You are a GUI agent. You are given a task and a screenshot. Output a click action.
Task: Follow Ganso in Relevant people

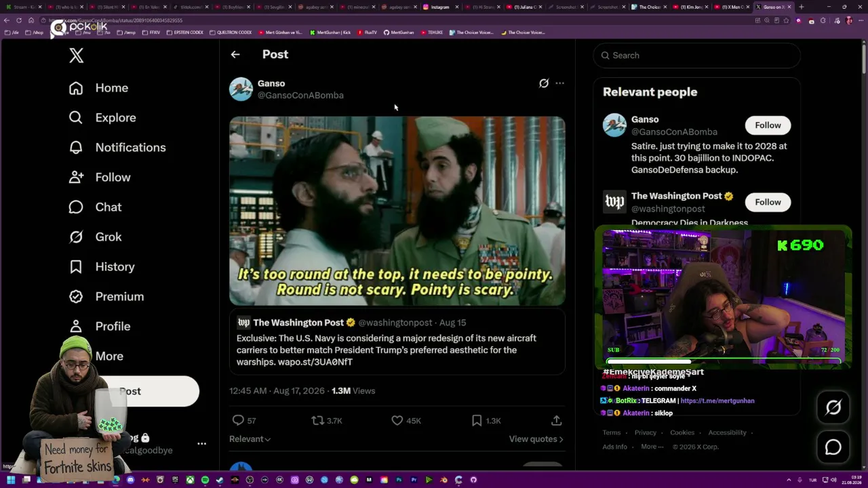pos(768,125)
